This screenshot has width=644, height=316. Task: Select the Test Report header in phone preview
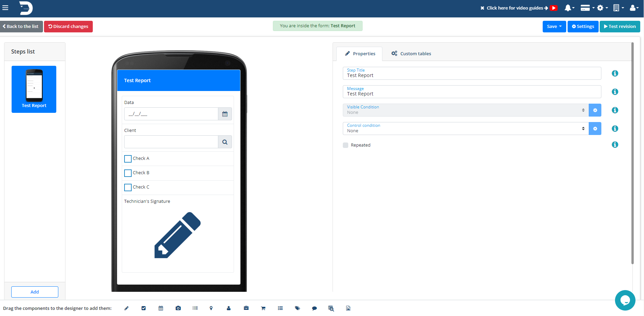[x=179, y=80]
